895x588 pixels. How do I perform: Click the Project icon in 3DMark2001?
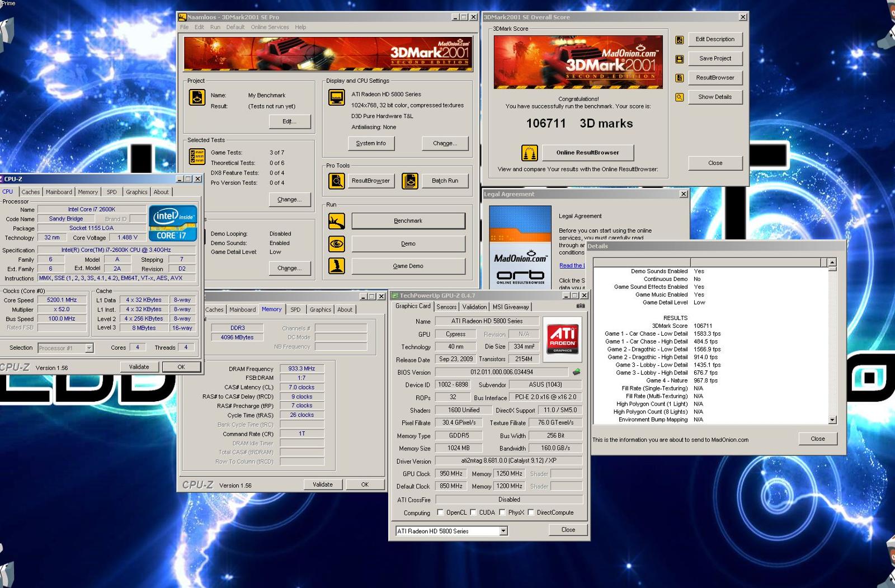(197, 97)
